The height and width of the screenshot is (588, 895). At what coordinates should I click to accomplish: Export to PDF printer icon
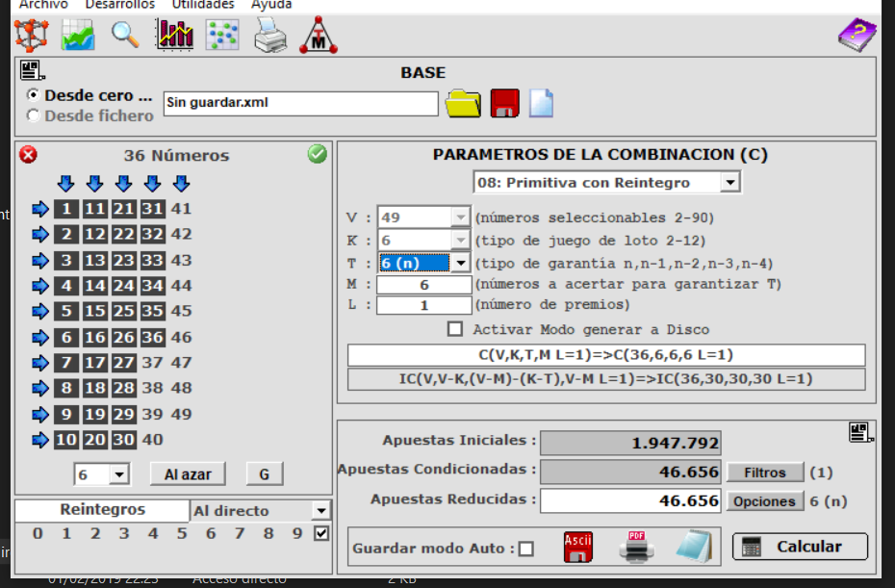click(x=636, y=548)
